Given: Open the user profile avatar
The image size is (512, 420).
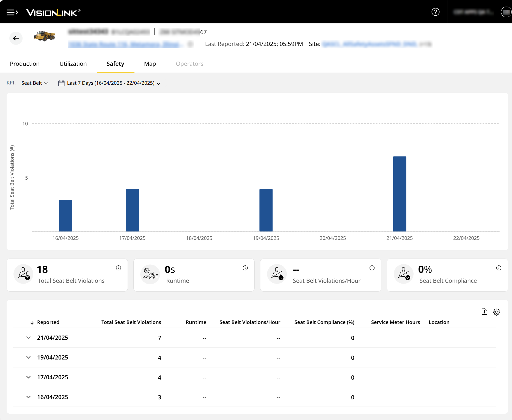Looking at the screenshot, I should click(506, 12).
